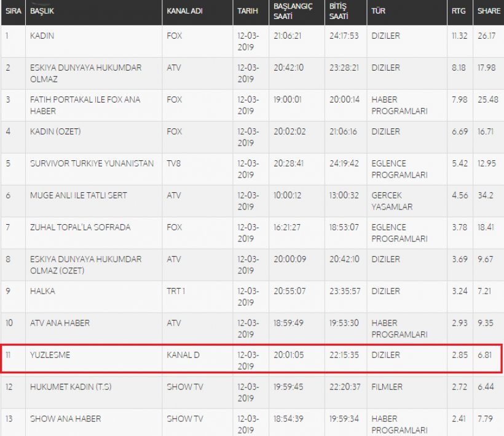The width and height of the screenshot is (504, 436).
Task: Select 'ZUHAL TOPAL'LA SOFRADA' title
Action: click(x=81, y=227)
